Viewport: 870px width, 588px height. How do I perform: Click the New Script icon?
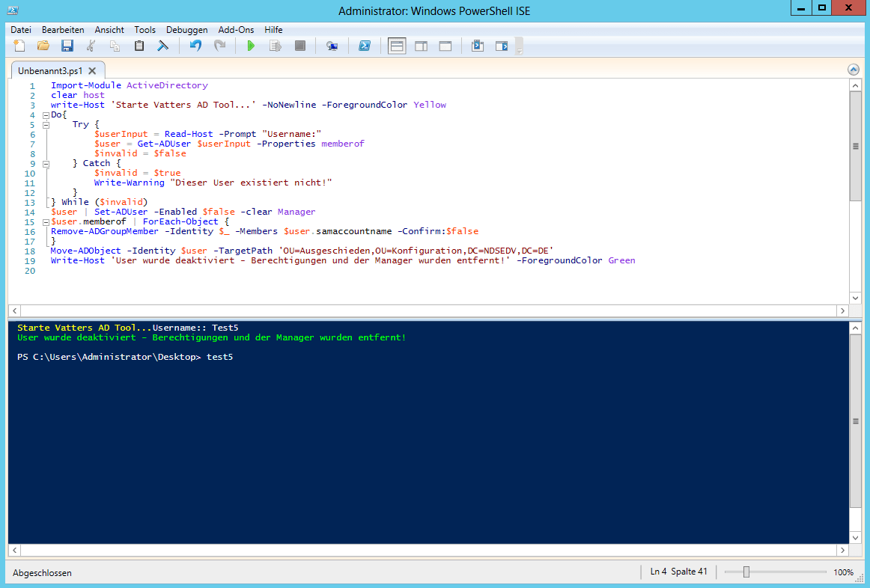[x=19, y=46]
